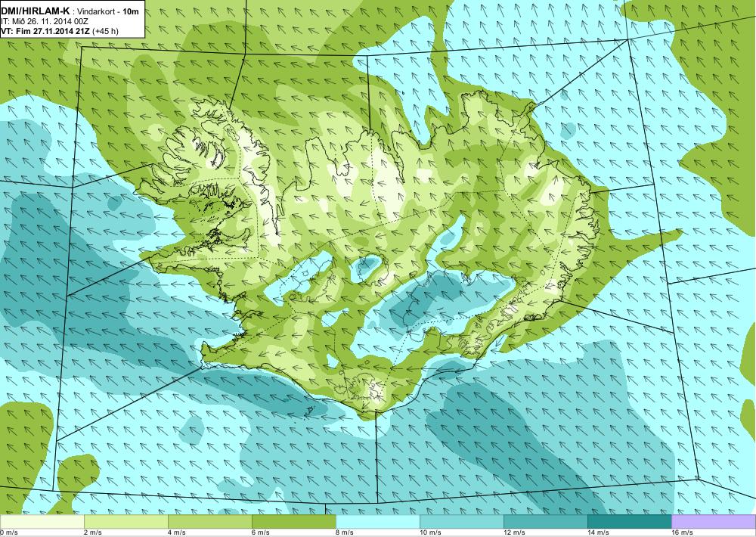756x537 pixels.
Task: Click the '6 m/s' legend label
Action: [260, 532]
